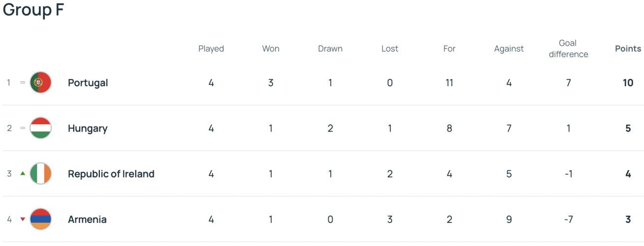This screenshot has height=246, width=644.
Task: Click the Won column header
Action: [x=271, y=49]
